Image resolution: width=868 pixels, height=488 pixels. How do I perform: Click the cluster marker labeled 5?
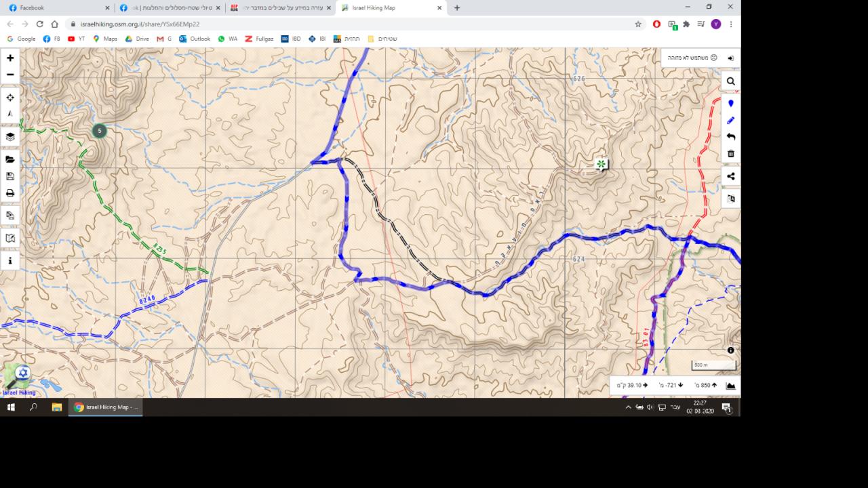tap(100, 131)
